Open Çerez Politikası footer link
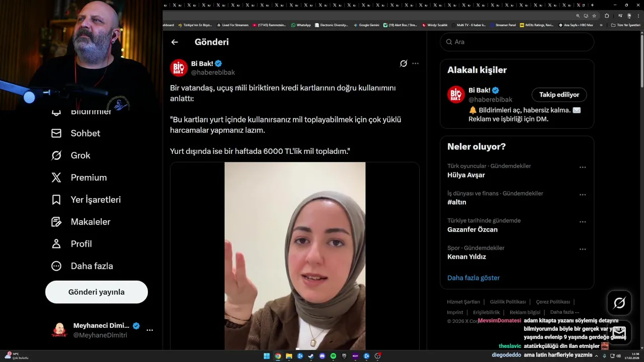 [x=553, y=302]
